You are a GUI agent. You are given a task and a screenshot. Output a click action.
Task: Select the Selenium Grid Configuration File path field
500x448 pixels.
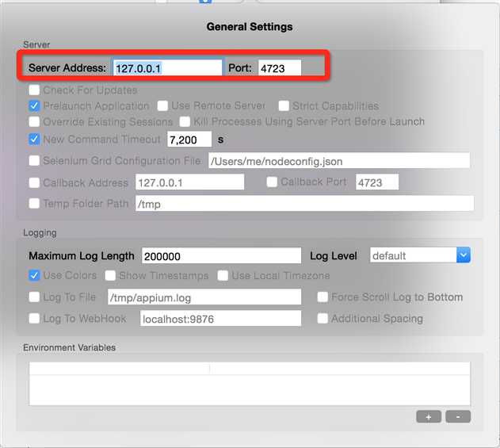tap(339, 161)
